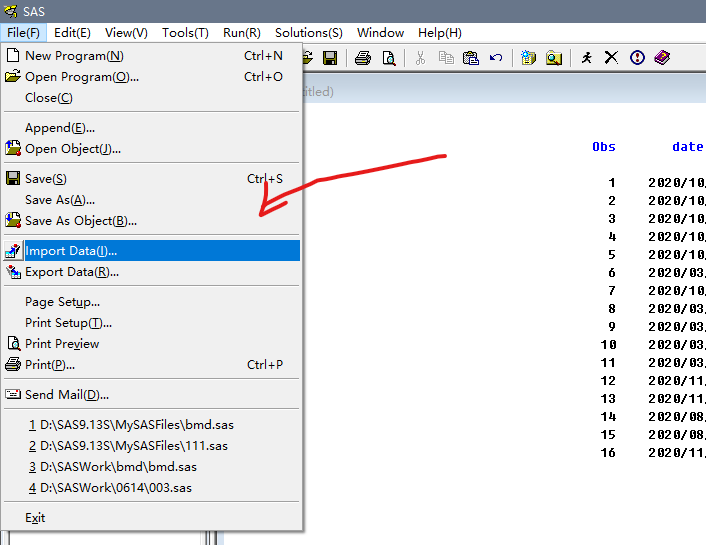Click the Open Program folder icon in menu

pyautogui.click(x=13, y=76)
